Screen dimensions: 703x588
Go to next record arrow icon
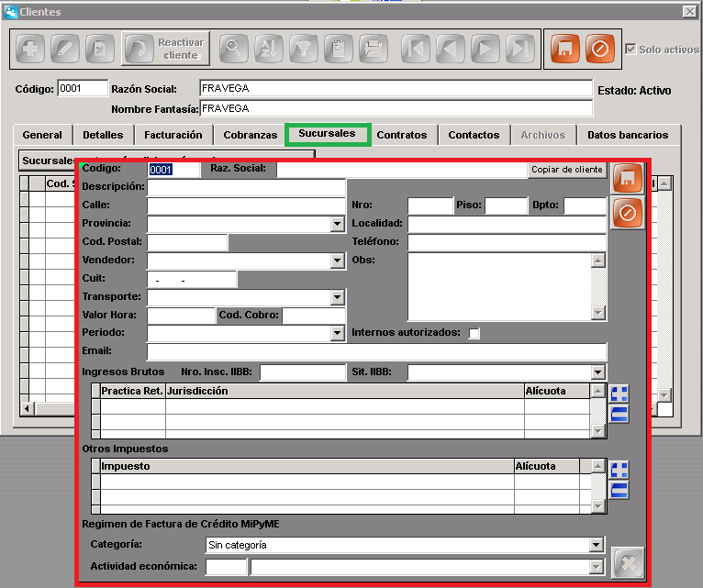(485, 49)
